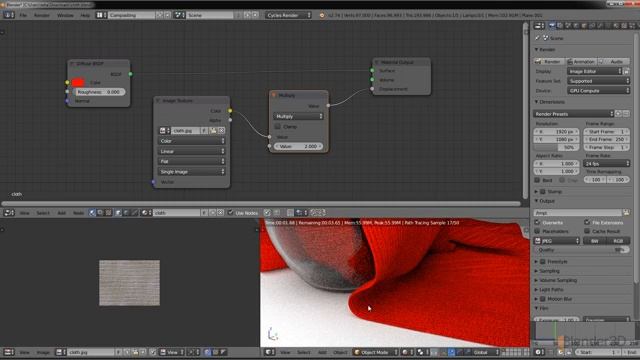Select the RGB color mode button
The height and width of the screenshot is (360, 640).
pos(618,241)
